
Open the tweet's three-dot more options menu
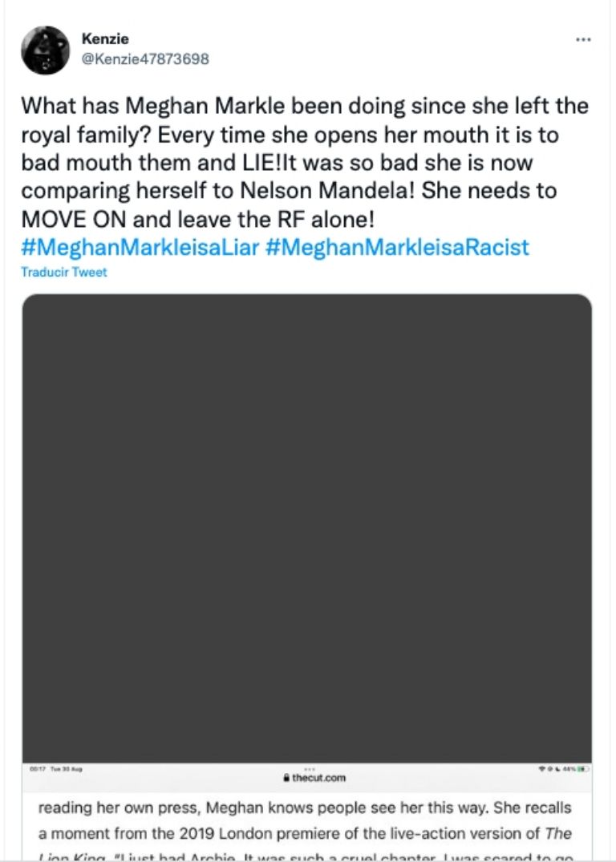click(x=583, y=40)
